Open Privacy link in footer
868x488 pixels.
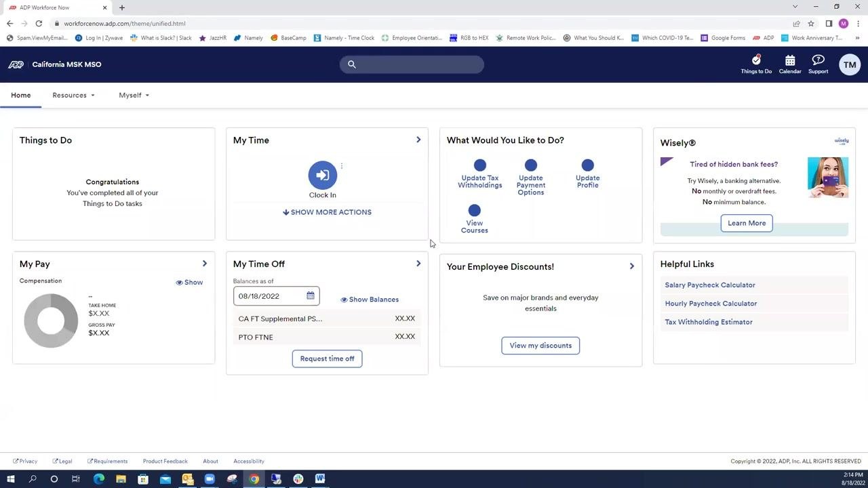click(x=25, y=462)
